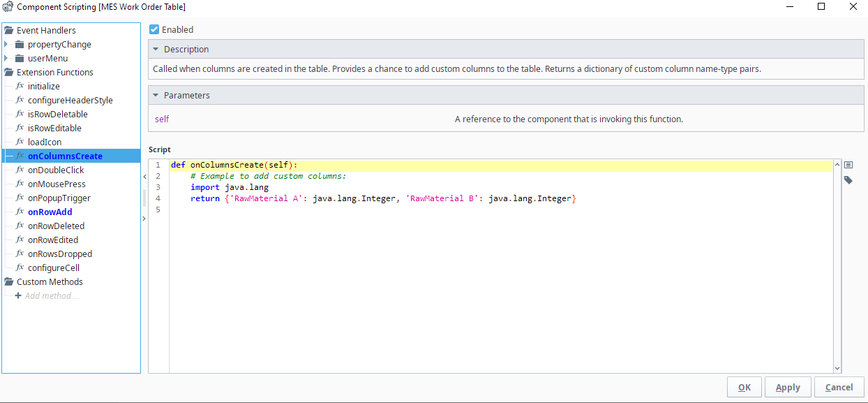Image resolution: width=868 pixels, height=403 pixels.
Task: Collapse the Parameters section
Action: [156, 96]
